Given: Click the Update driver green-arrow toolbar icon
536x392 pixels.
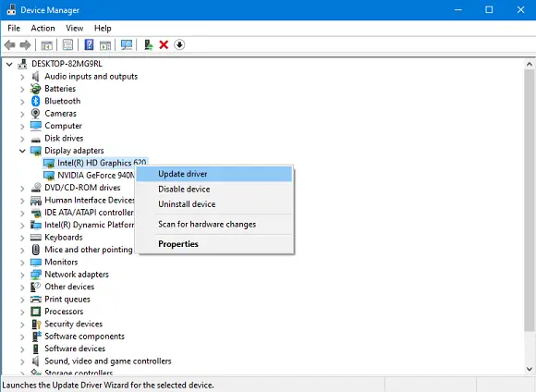Looking at the screenshot, I should (x=149, y=44).
